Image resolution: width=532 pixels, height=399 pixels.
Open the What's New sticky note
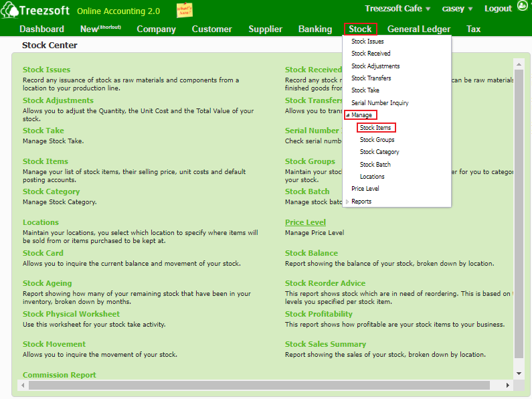point(184,10)
